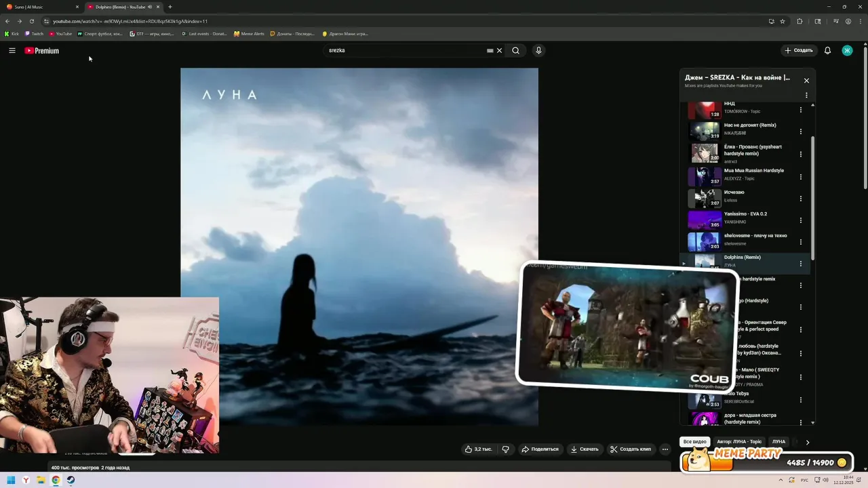Go back in browser history
Screen dimensions: 868x488
[7, 21]
